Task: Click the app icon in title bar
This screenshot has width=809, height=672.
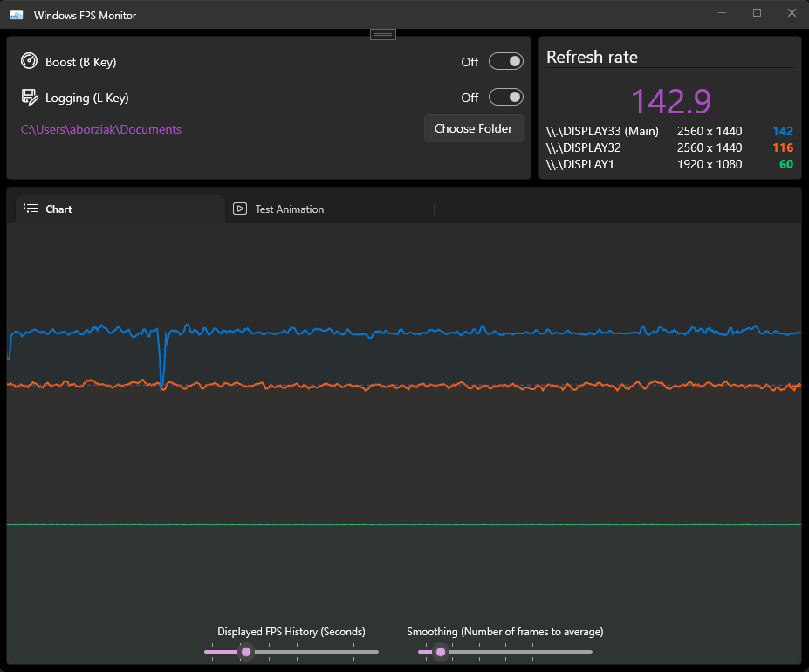Action: tap(17, 15)
